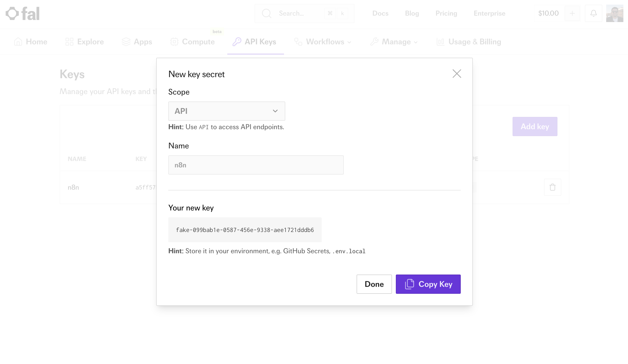Viewport: 628px width, 364px height.
Task: Click the fal logo icon
Action: coord(12,13)
